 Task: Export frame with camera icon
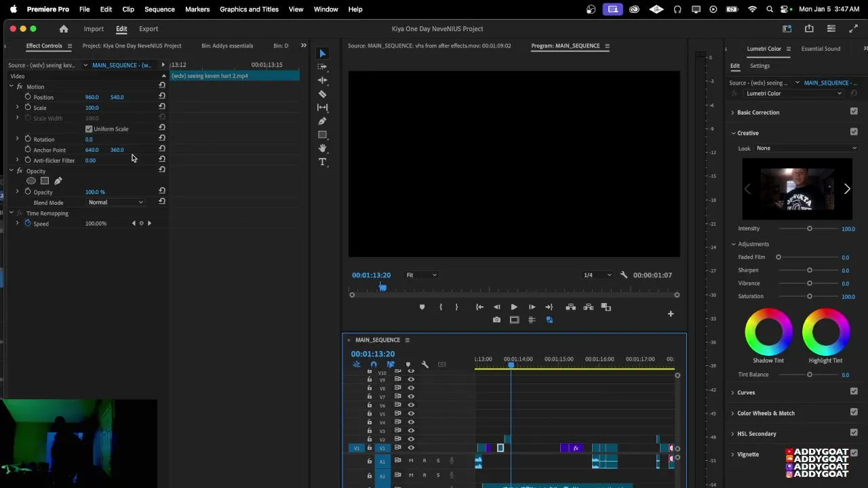tap(496, 320)
